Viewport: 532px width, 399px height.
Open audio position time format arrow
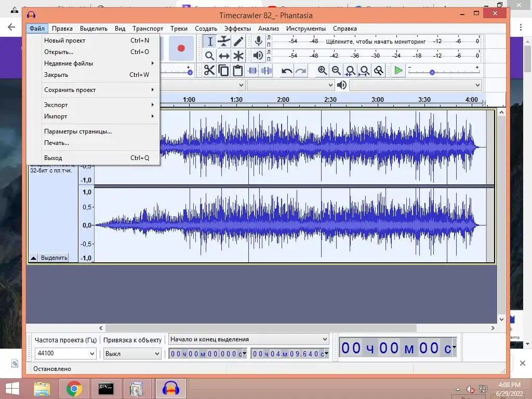pyautogui.click(x=454, y=347)
